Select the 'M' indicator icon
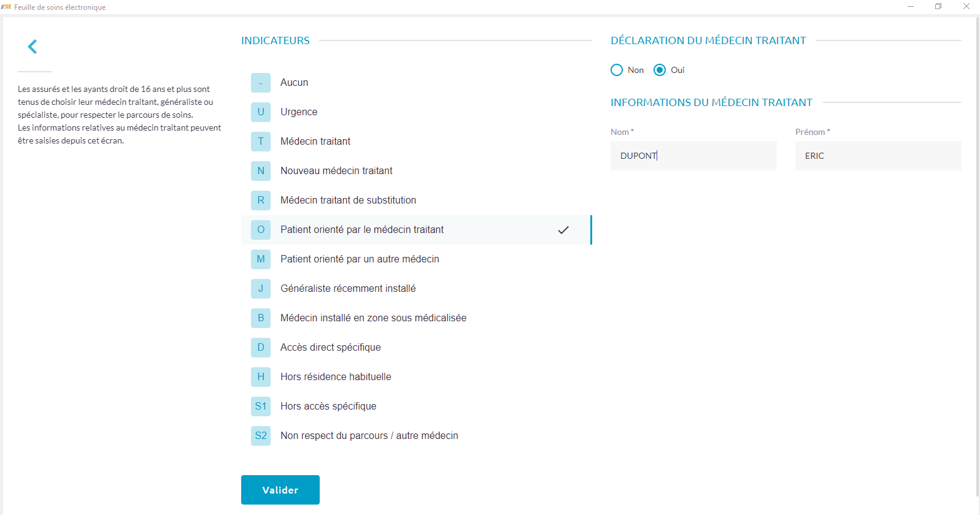The width and height of the screenshot is (980, 515). (x=261, y=259)
